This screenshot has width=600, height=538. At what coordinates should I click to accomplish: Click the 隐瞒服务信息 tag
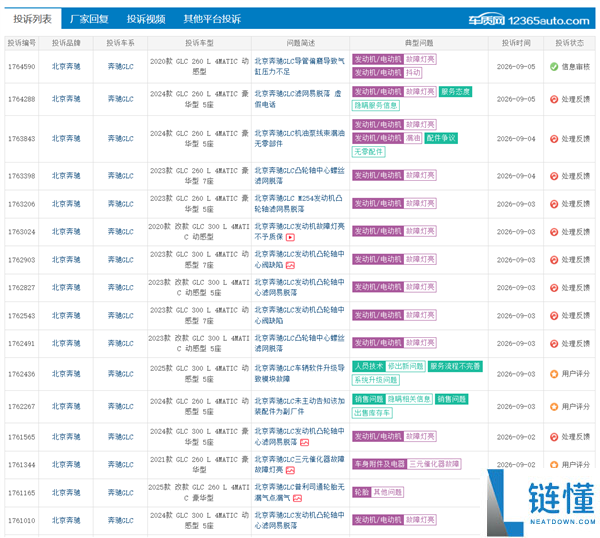pyautogui.click(x=375, y=105)
